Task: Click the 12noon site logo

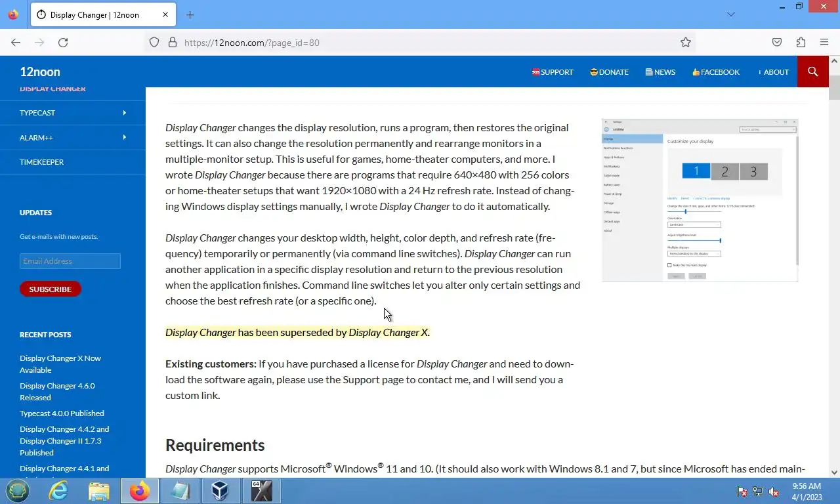Action: pyautogui.click(x=40, y=72)
